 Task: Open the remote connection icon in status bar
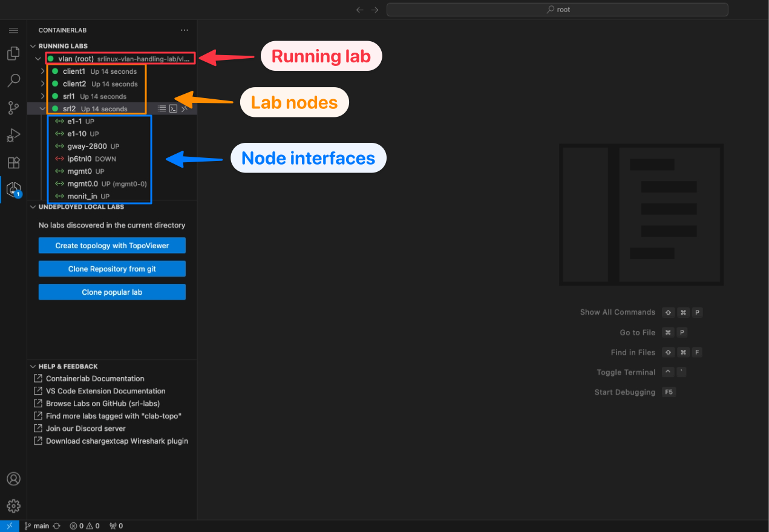pyautogui.click(x=8, y=525)
